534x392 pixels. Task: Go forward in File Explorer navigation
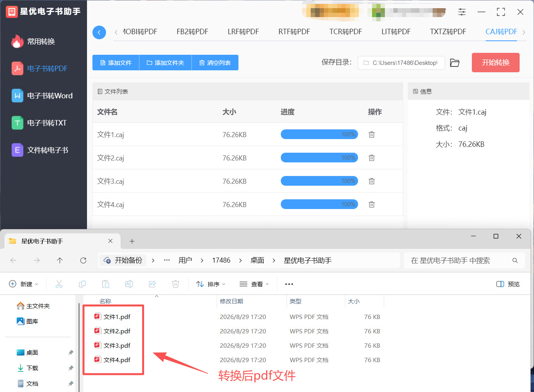tap(37, 260)
